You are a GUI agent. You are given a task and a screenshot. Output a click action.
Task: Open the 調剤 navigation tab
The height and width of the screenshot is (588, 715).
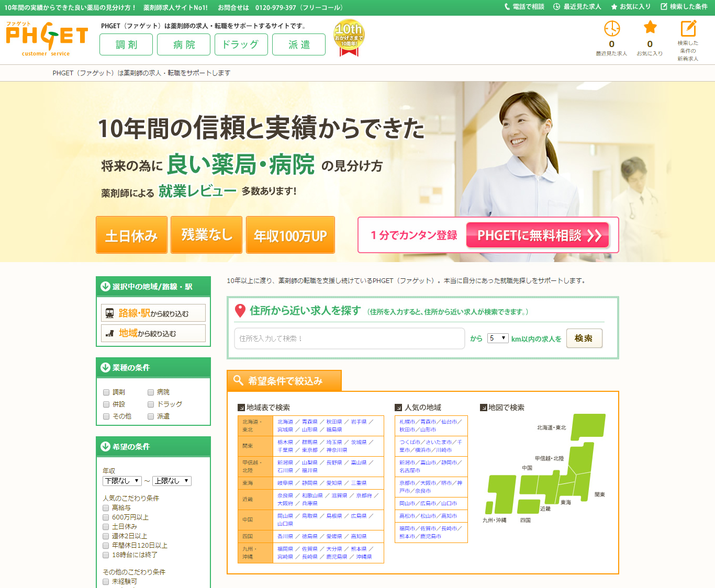coord(126,44)
